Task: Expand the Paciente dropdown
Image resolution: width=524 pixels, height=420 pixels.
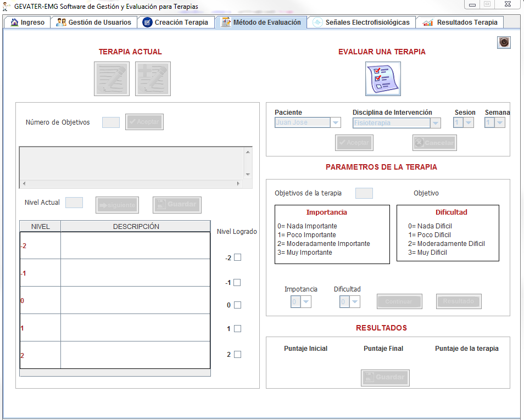Action: (336, 123)
